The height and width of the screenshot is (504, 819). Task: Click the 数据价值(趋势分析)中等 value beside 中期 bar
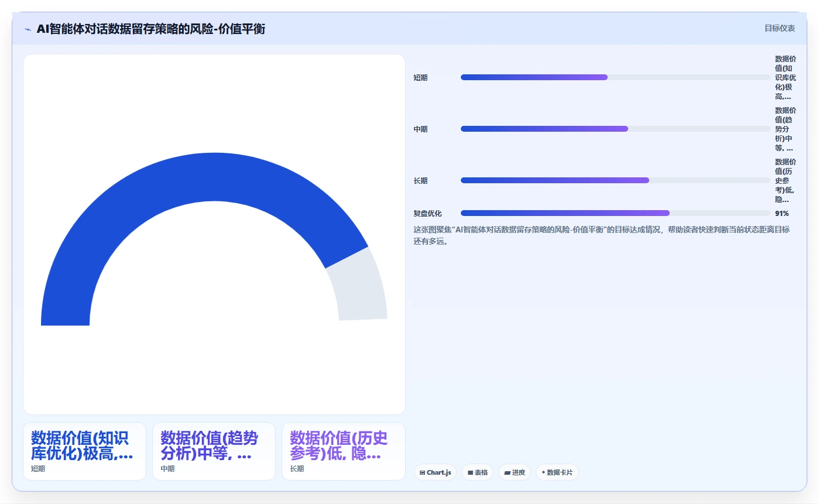click(x=786, y=129)
